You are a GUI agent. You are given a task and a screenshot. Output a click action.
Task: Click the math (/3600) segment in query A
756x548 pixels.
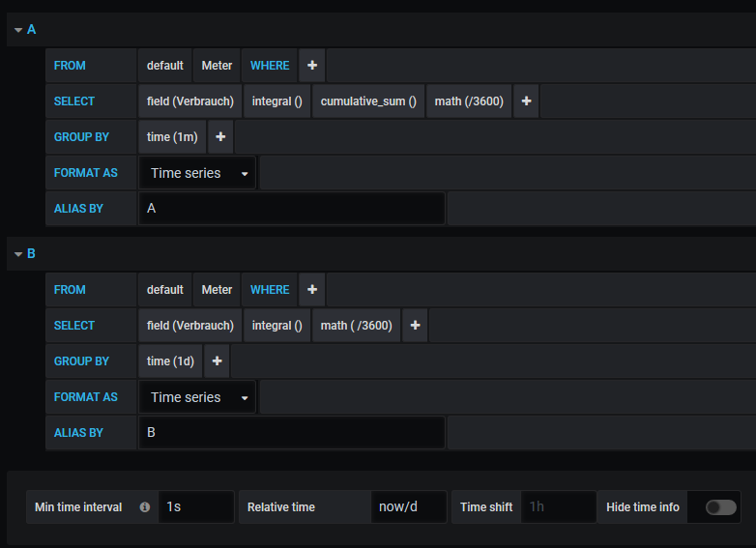click(x=469, y=101)
